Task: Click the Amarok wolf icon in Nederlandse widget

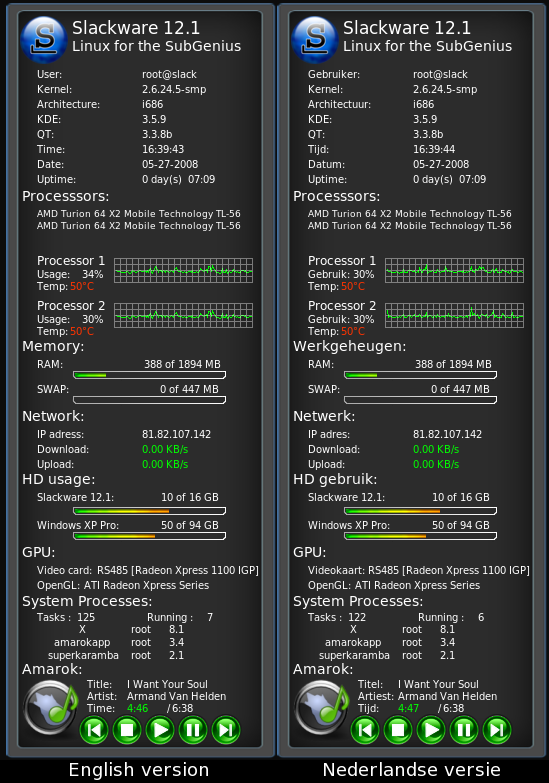Action: pyautogui.click(x=322, y=707)
